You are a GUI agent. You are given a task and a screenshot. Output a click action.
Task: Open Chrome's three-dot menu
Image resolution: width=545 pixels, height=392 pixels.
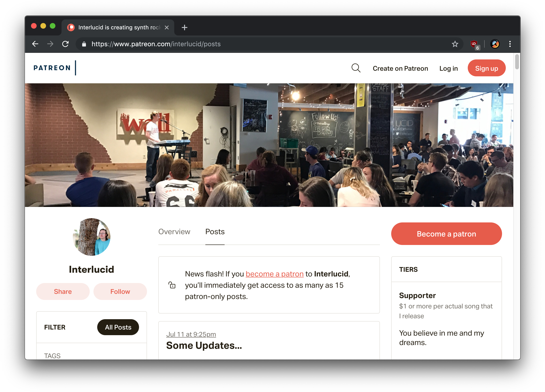(x=510, y=44)
